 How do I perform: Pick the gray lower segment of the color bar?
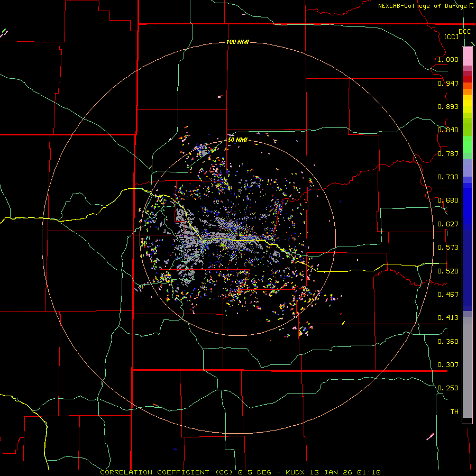click(467, 368)
